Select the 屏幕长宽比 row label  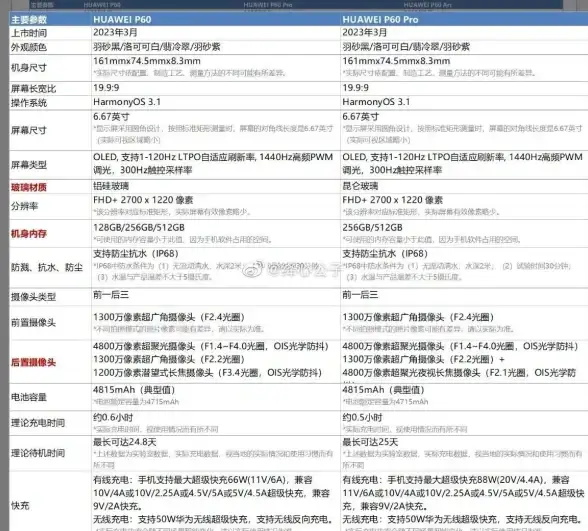33,89
